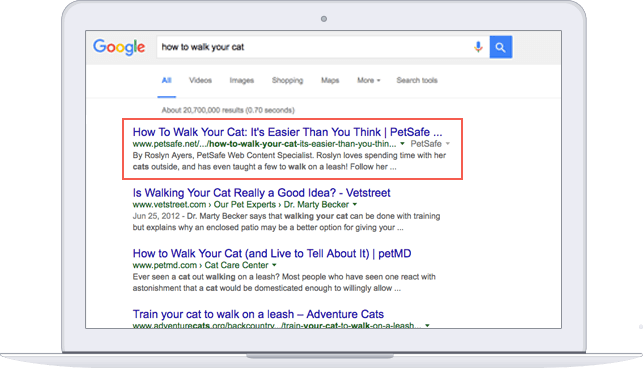The width and height of the screenshot is (643, 368).
Task: Click the blue search magnifier button
Action: pos(501,47)
